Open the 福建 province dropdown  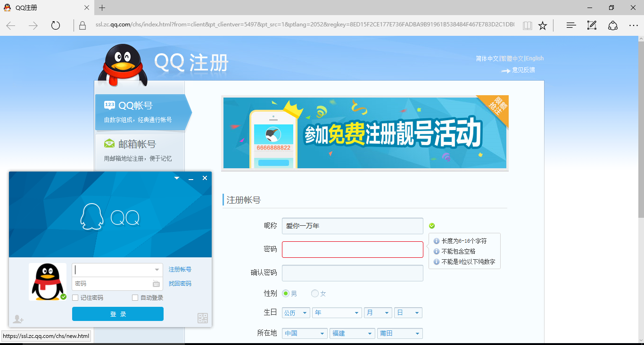353,333
